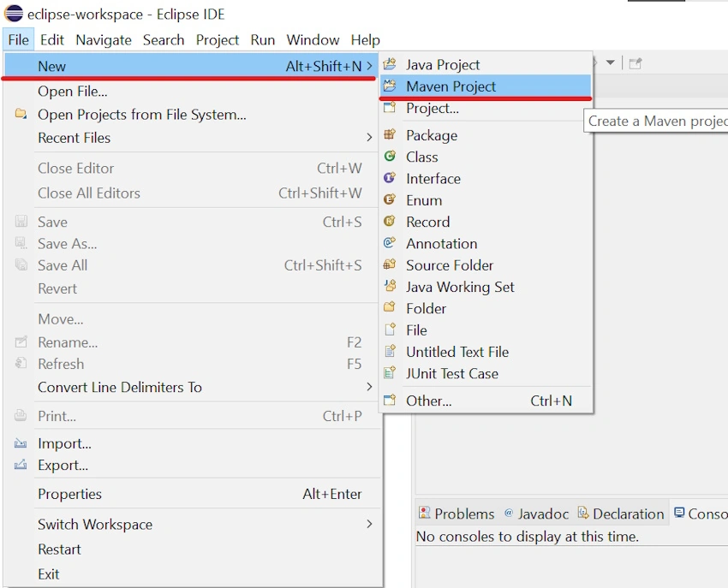Switch to the Javadoc tab

point(537,514)
